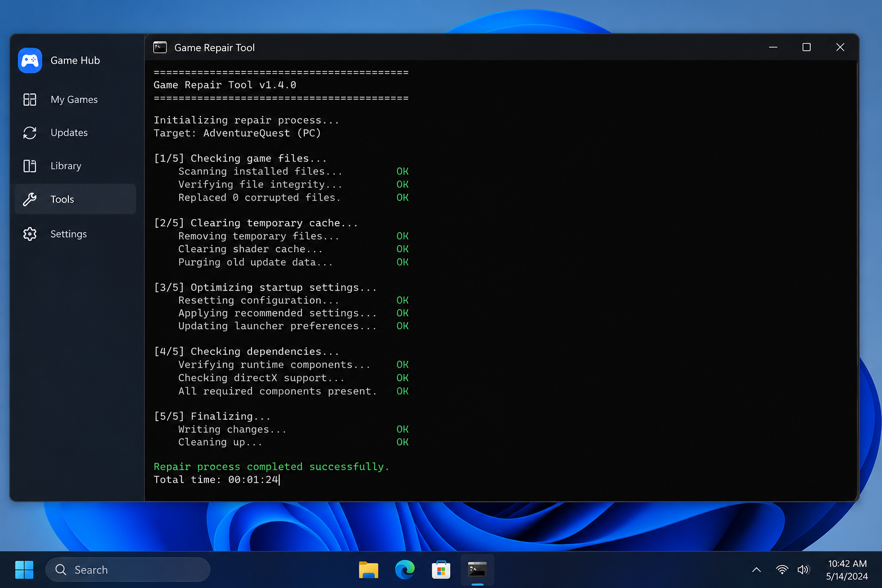Close the Game Repair Tool window
Image resolution: width=882 pixels, height=588 pixels.
[x=840, y=47]
